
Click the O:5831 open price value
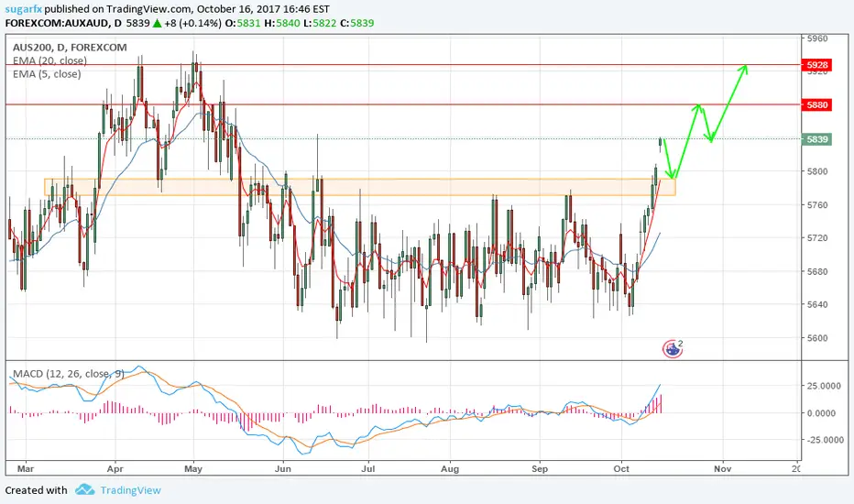(x=243, y=24)
